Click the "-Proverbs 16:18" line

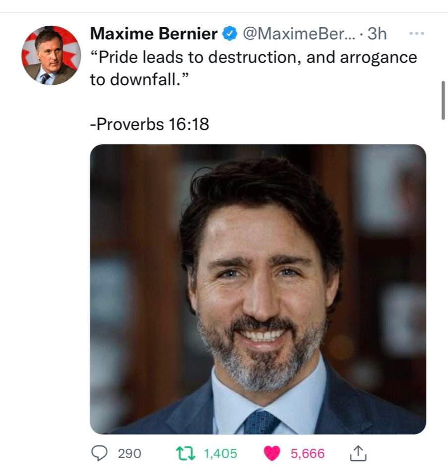point(149,124)
